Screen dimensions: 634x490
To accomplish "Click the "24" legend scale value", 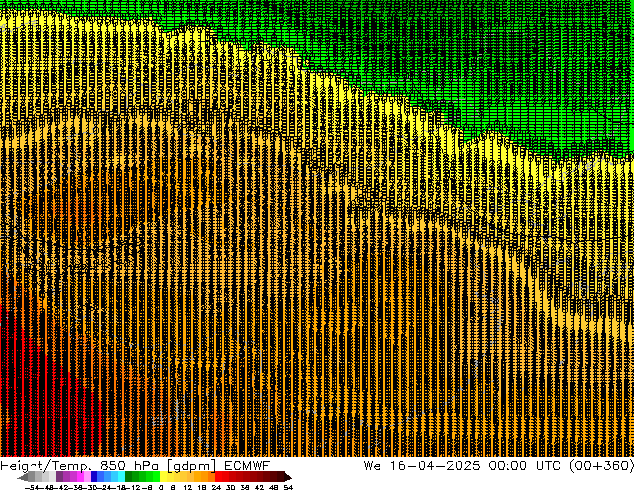I will [x=216, y=487].
